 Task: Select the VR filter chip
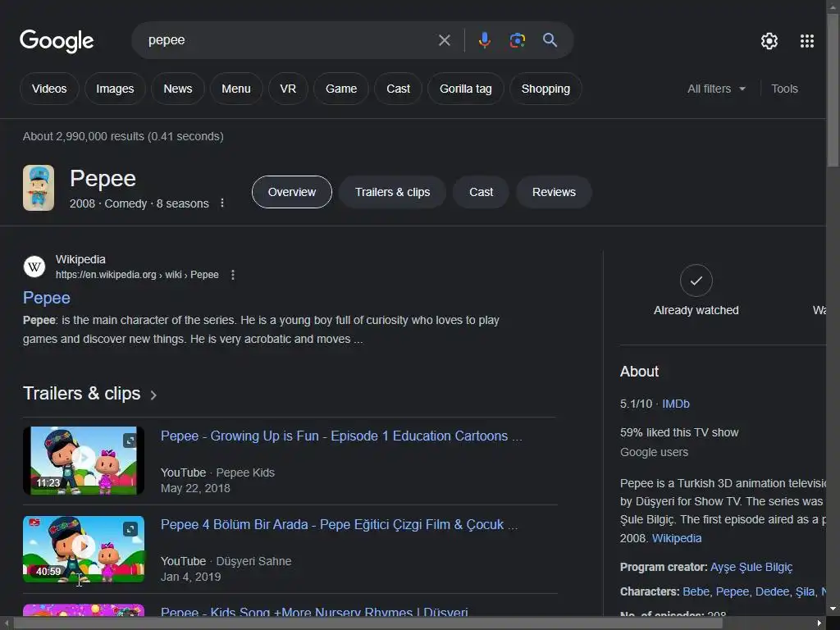pyautogui.click(x=288, y=89)
